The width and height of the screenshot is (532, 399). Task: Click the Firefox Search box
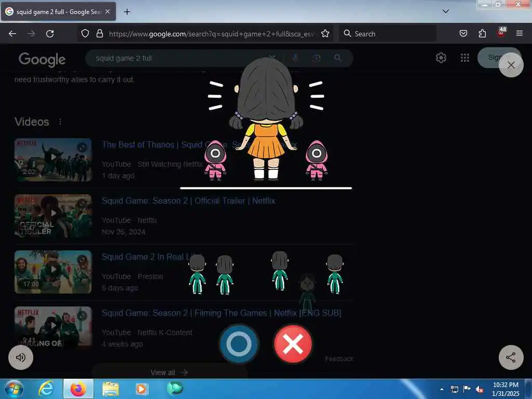(x=388, y=34)
